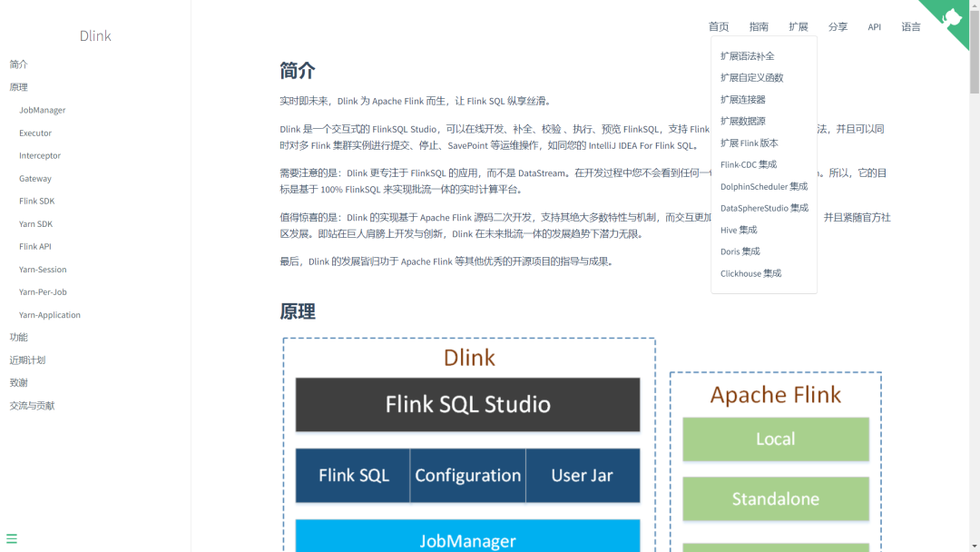The image size is (980, 552).
Task: Open Interceptor sidebar item
Action: click(39, 155)
